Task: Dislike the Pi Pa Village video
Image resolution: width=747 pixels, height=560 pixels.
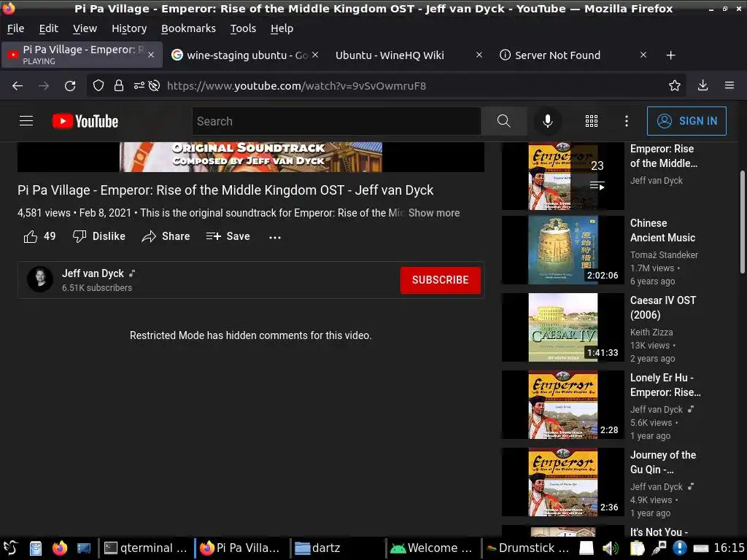Action: pos(98,236)
